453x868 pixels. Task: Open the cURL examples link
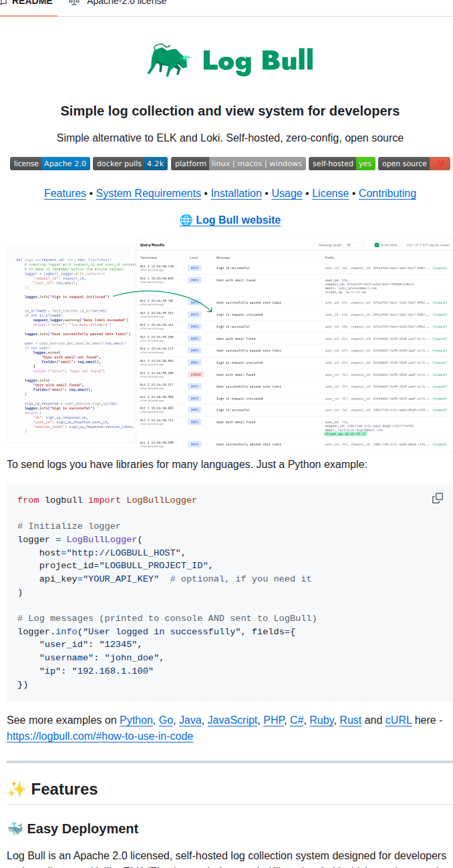click(399, 720)
